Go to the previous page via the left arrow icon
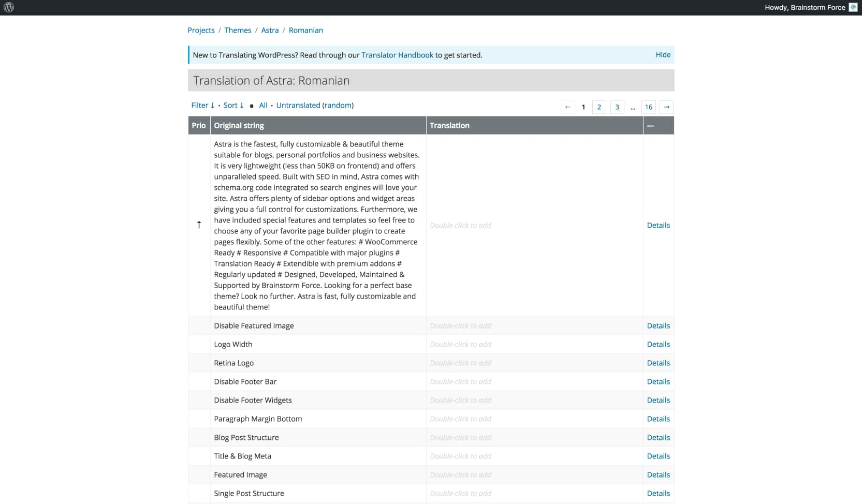Image resolution: width=862 pixels, height=504 pixels. (x=567, y=107)
